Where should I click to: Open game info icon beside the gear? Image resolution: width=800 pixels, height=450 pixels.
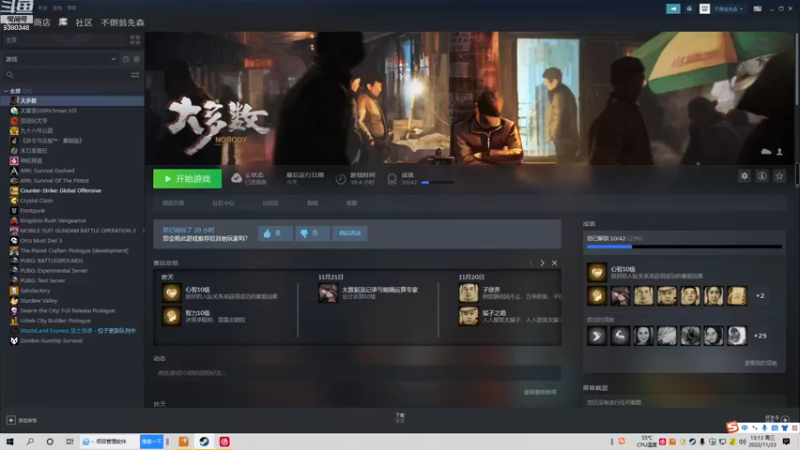(x=762, y=176)
